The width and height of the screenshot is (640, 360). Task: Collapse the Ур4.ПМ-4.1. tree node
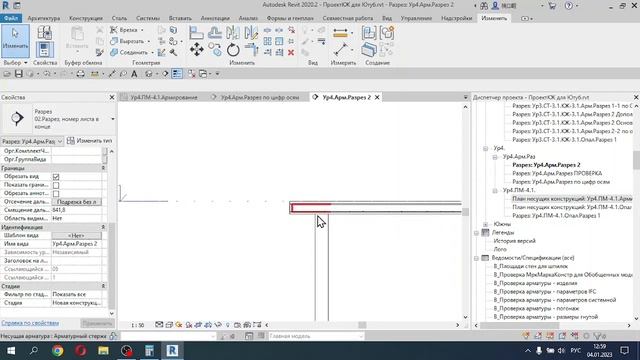click(495, 191)
